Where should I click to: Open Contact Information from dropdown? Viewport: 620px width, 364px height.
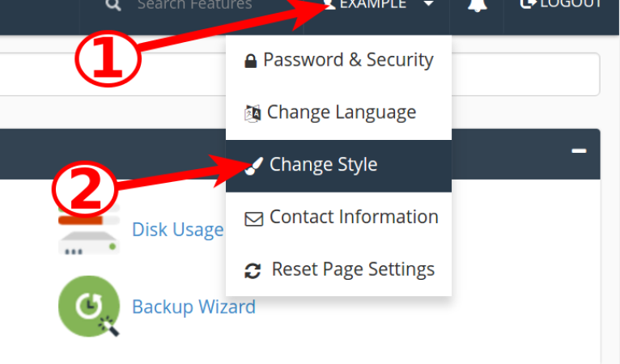click(338, 218)
